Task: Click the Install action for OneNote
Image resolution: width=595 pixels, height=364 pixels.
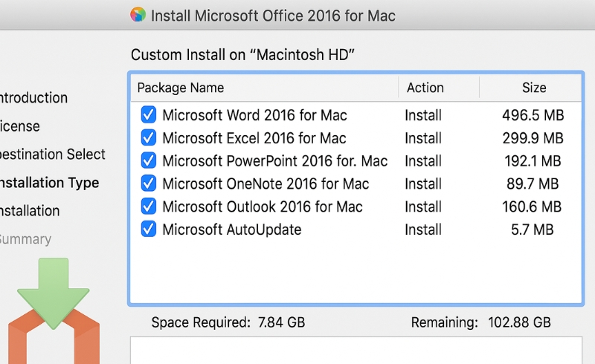Action: coord(423,184)
